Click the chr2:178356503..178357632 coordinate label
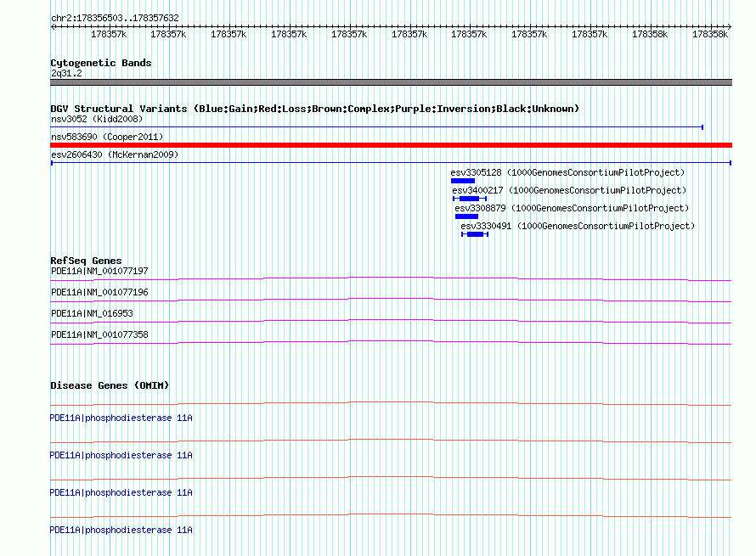Viewport: 756px width, 556px height. click(115, 18)
